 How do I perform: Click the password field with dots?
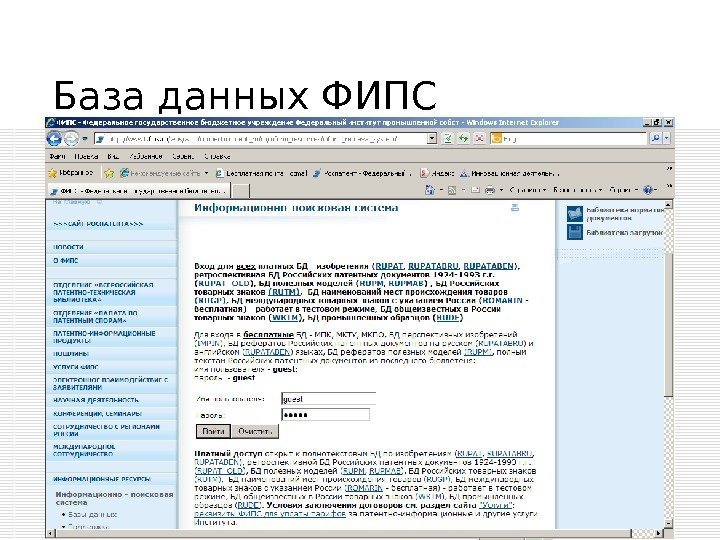[x=325, y=415]
